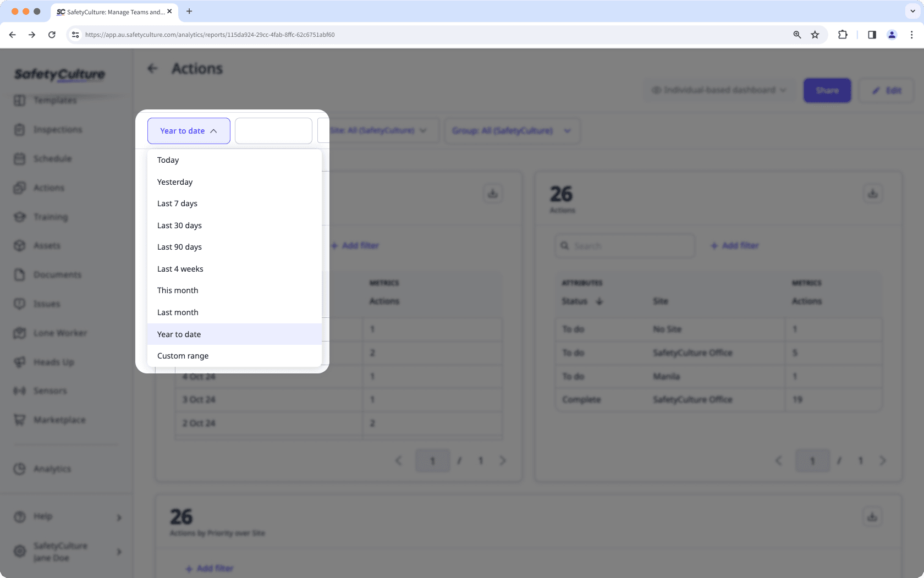Open Analytics from the sidebar
The height and width of the screenshot is (578, 924).
point(53,469)
